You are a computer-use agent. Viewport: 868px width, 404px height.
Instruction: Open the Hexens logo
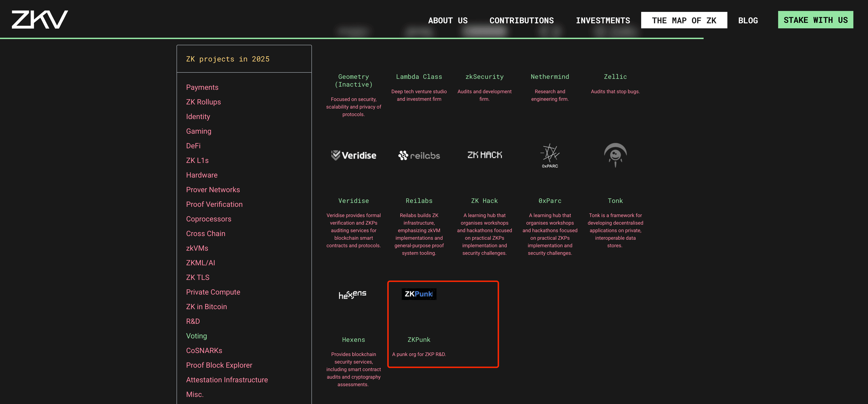pos(352,295)
